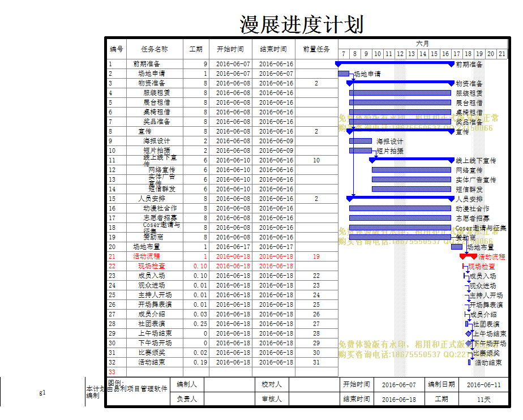This screenshot has height=420, width=523.
Task: Select the 海报设计 Gantt bar
Action: click(361, 141)
